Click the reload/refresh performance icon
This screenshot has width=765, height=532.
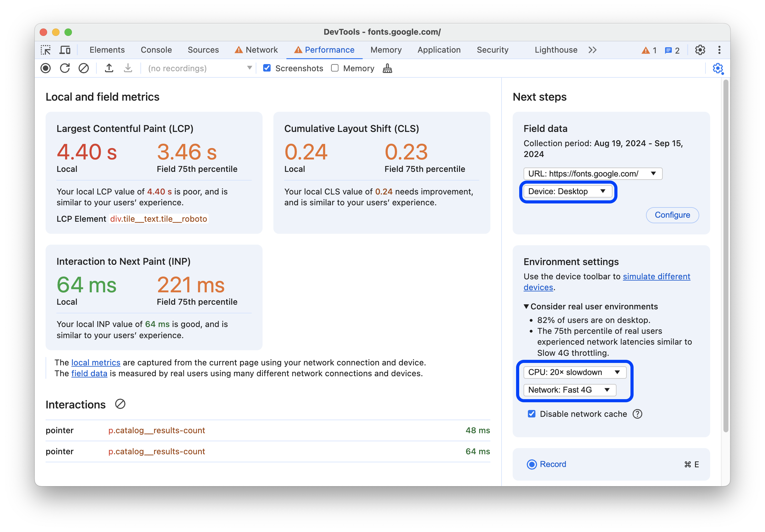tap(65, 69)
